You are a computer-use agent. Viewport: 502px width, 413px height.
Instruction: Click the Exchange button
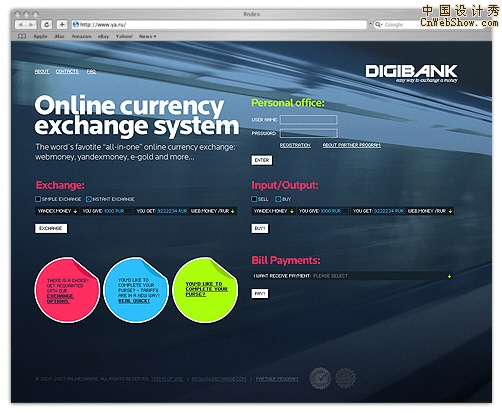click(x=51, y=228)
